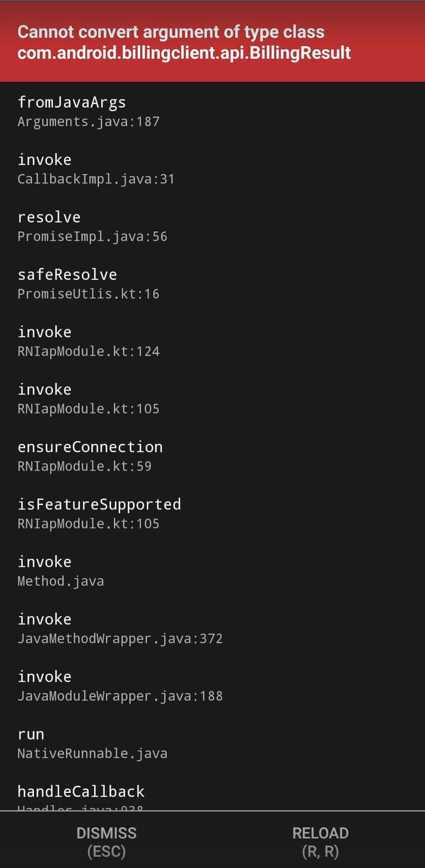Click the red error message banner
The image size is (425, 868).
[x=212, y=42]
